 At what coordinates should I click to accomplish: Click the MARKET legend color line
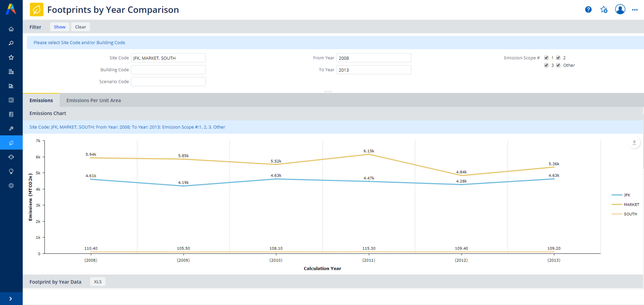pos(616,204)
